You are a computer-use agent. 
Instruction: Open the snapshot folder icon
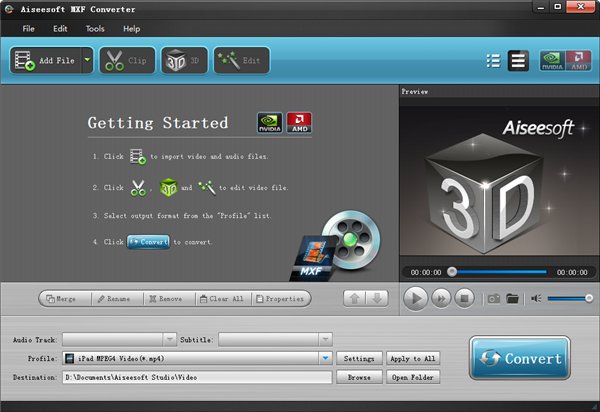tap(512, 298)
